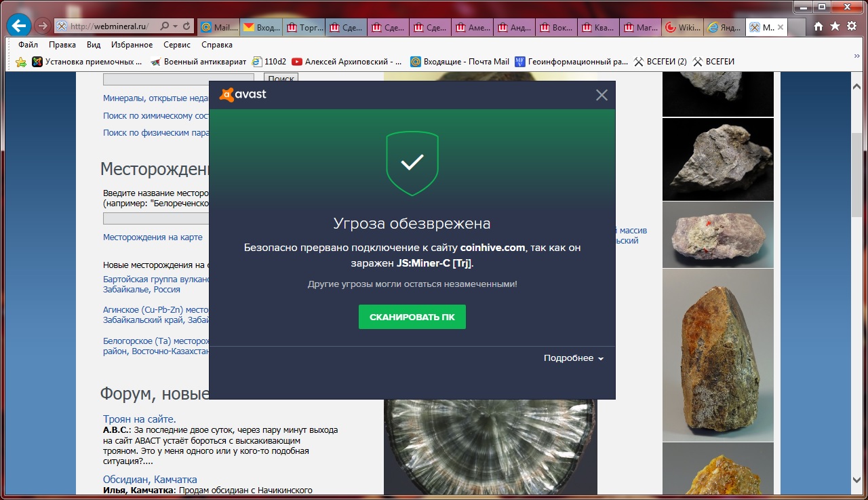Switch to the Торг tab
The image size is (868, 500).
304,27
